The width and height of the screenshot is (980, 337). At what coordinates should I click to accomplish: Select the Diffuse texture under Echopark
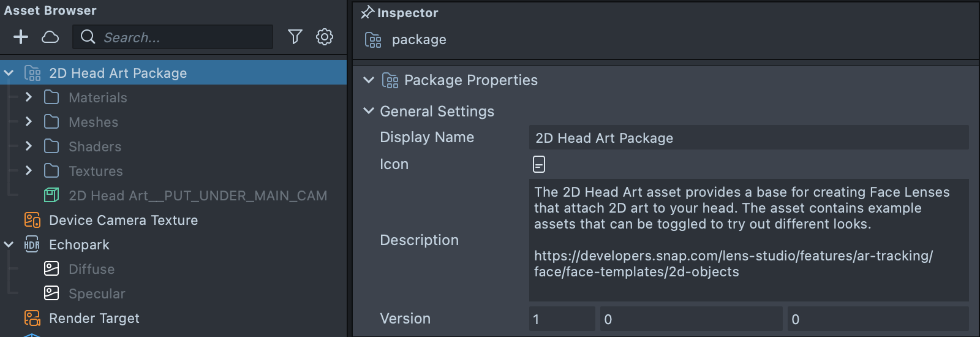[91, 269]
